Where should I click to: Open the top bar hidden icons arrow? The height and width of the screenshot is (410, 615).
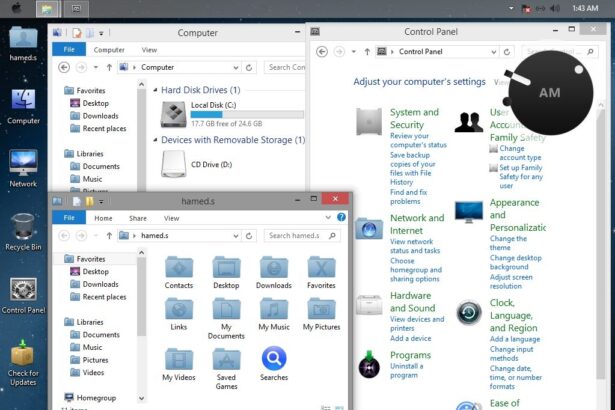[x=511, y=8]
